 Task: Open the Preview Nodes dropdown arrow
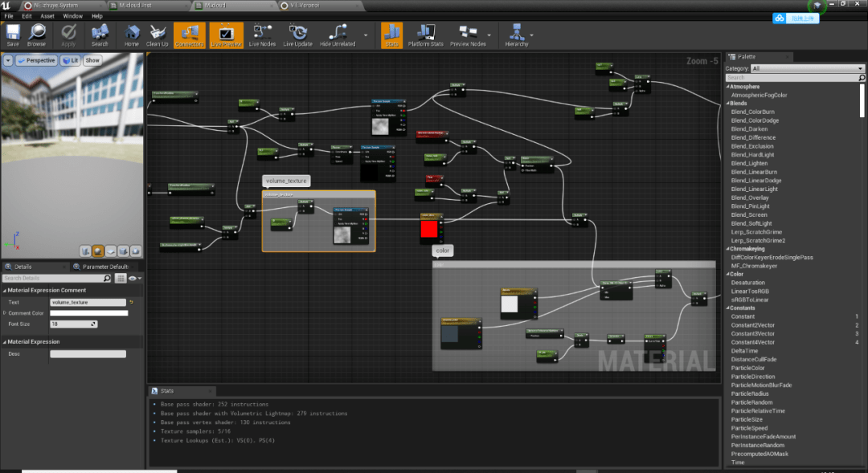(x=489, y=35)
